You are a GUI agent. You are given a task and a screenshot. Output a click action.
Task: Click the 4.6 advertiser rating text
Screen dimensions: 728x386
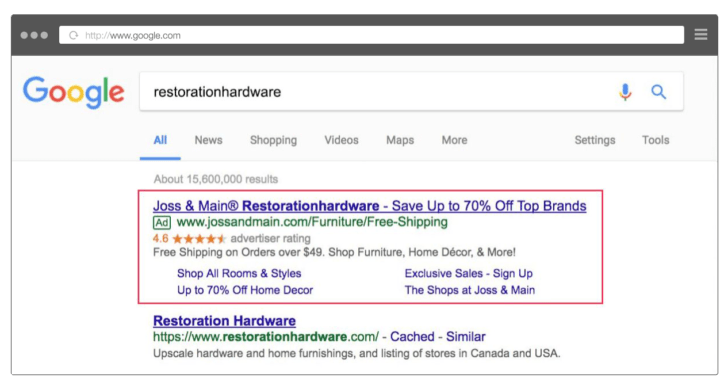click(232, 239)
